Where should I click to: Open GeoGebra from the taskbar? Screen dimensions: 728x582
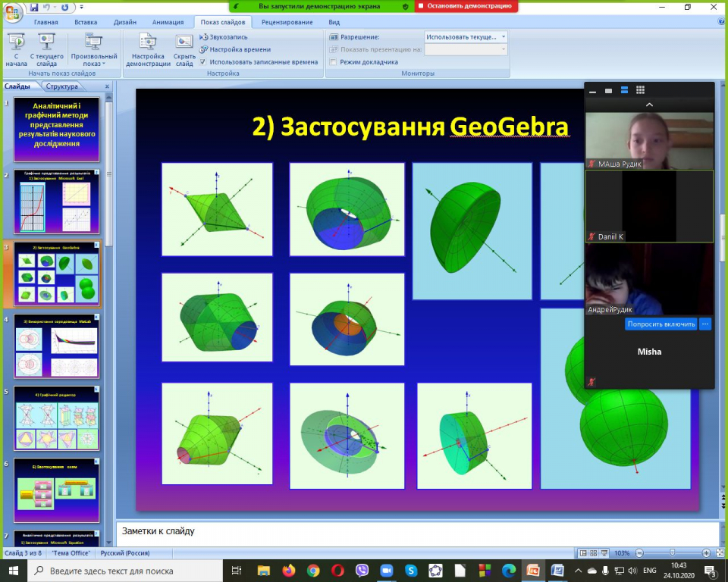[435, 571]
